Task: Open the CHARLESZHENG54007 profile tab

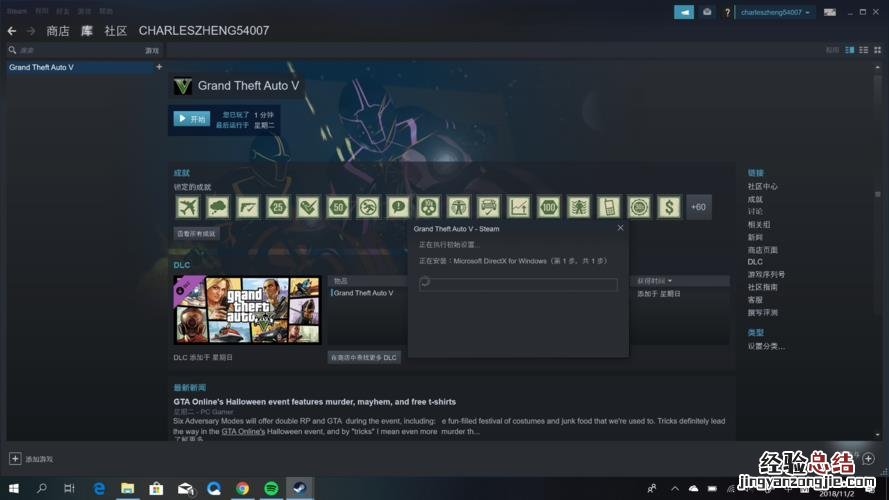Action: [x=204, y=31]
